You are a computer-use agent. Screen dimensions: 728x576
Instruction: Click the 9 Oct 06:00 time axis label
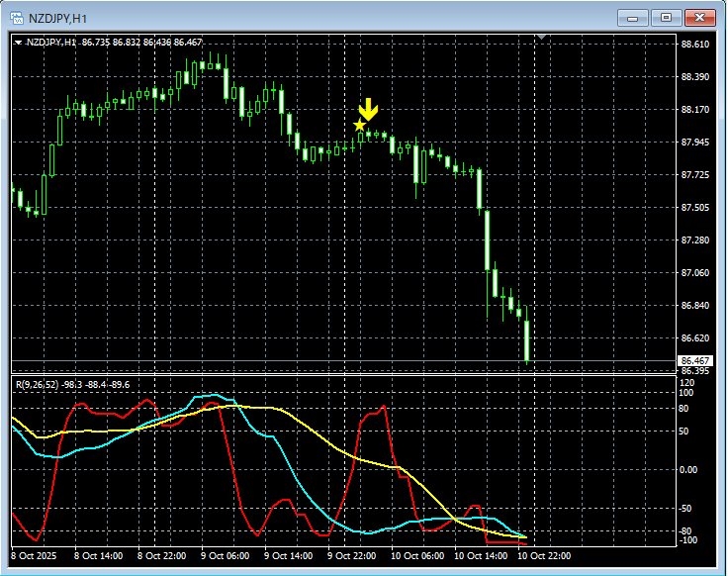(x=227, y=556)
